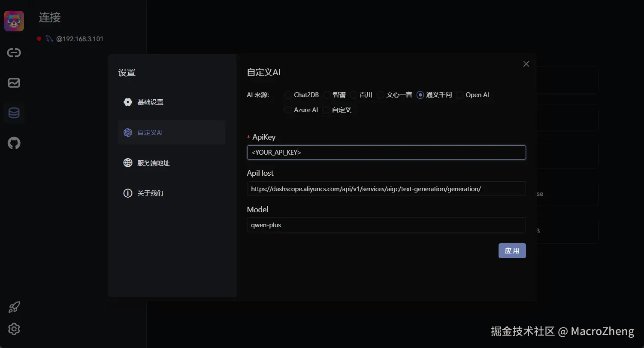The image size is (644, 348).
Task: Click the OpenAI logo beside 自定义AI
Action: [x=128, y=132]
